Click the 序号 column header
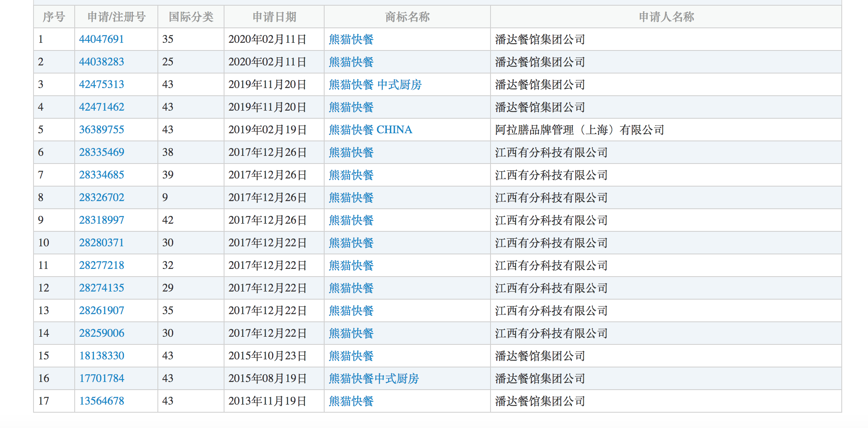Viewport: 868px width, 428px height. tap(54, 17)
